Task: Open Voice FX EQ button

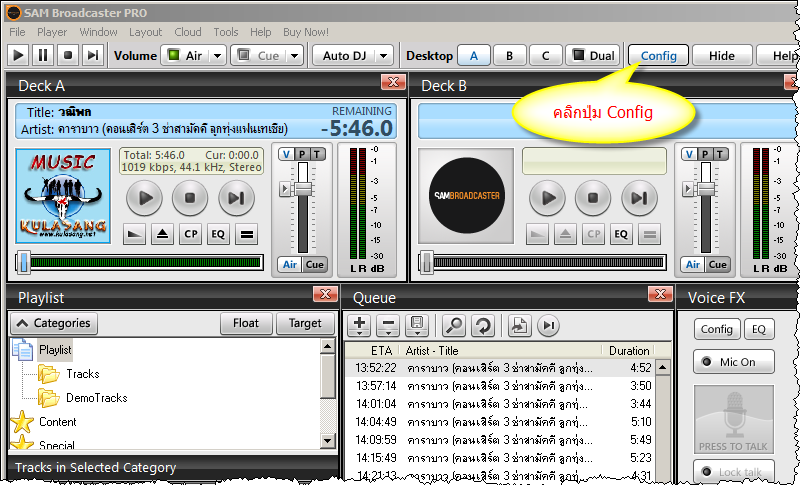Action: [x=759, y=329]
